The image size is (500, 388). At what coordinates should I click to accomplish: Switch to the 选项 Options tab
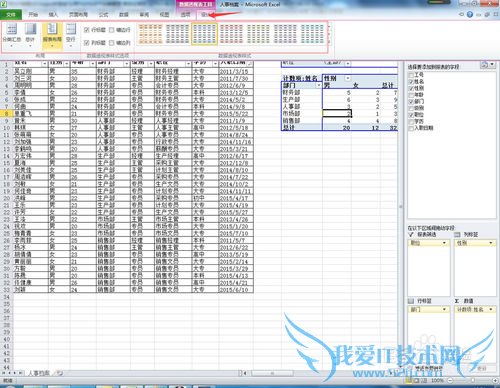[x=185, y=15]
